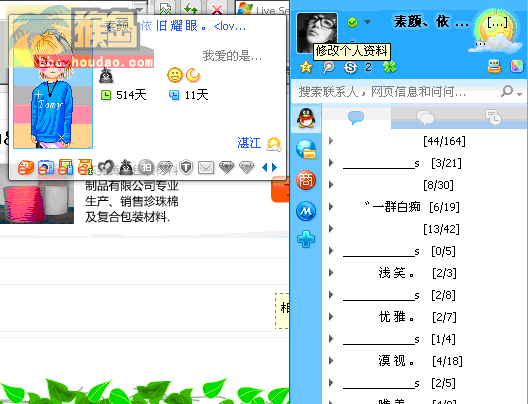528x404 pixels.
Task: Click the unread count 2 next to S icon
Action: 368,67
